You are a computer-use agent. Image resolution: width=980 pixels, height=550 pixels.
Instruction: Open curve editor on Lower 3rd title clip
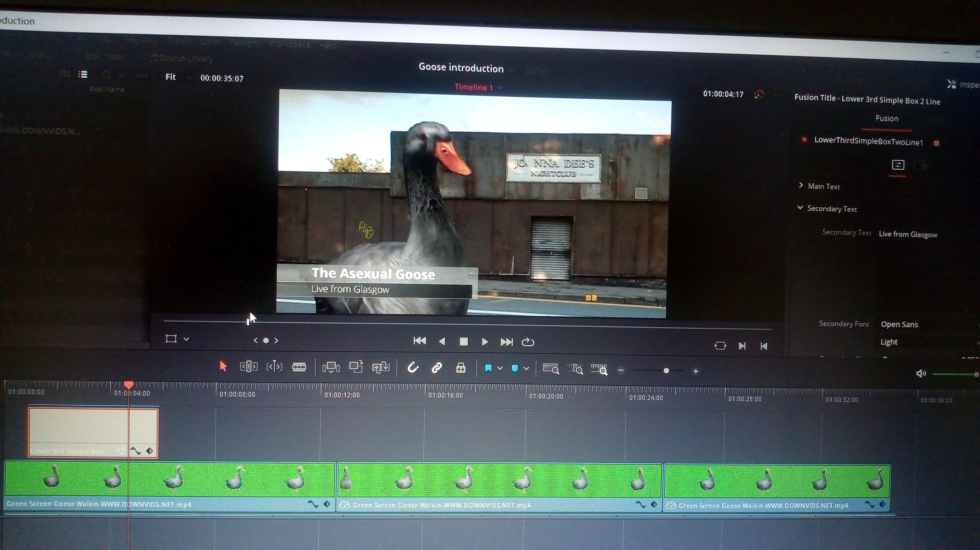coord(135,451)
